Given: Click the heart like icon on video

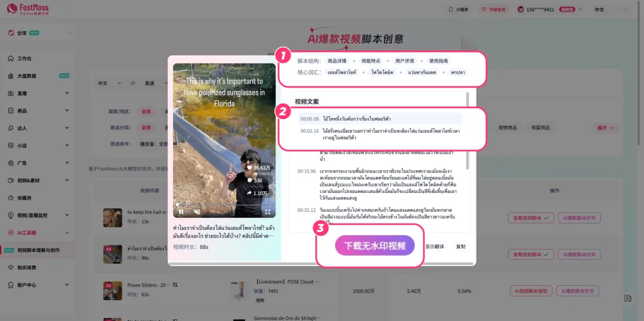Looking at the screenshot, I should (x=249, y=168).
